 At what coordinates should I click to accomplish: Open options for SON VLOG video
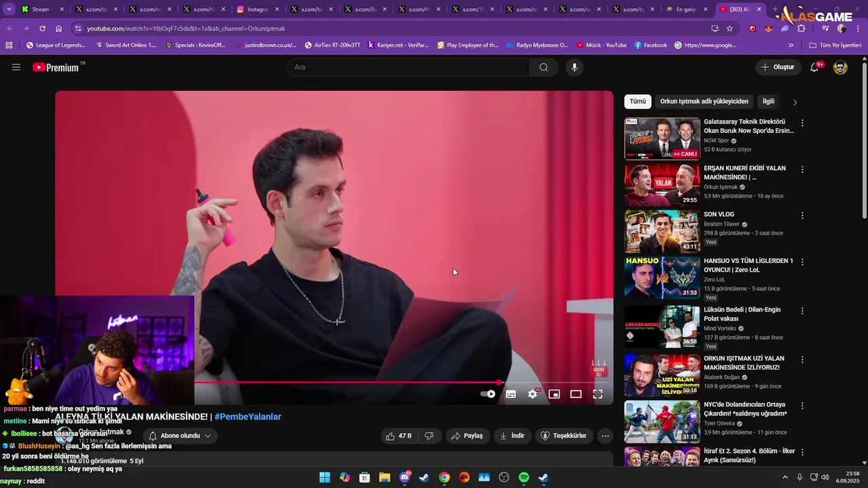coord(802,216)
